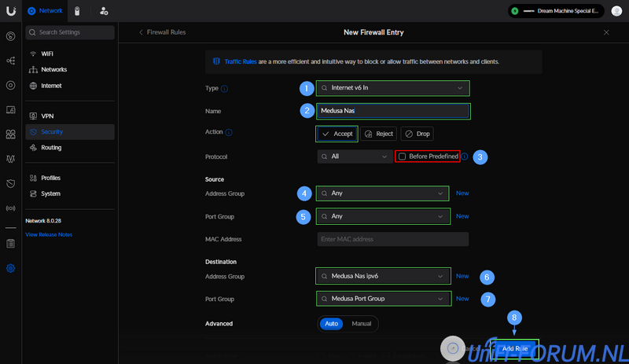Choose the Drop action
The image size is (629, 364).
(x=417, y=134)
